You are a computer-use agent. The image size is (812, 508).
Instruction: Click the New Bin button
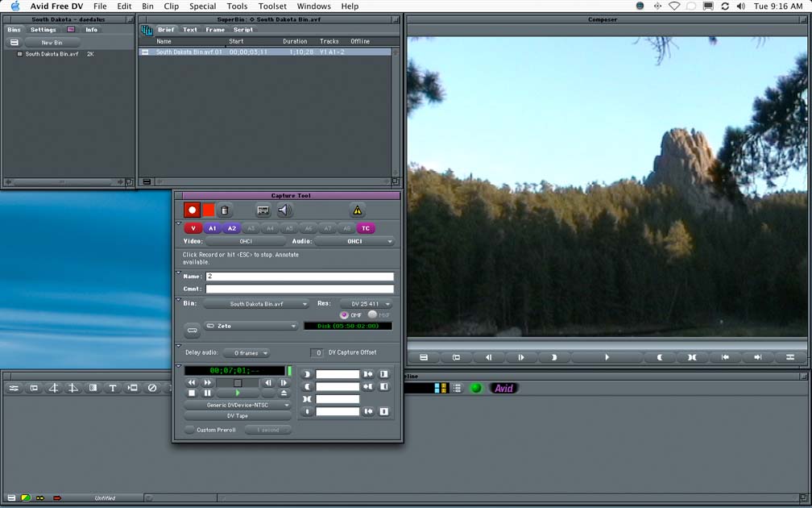pos(52,43)
